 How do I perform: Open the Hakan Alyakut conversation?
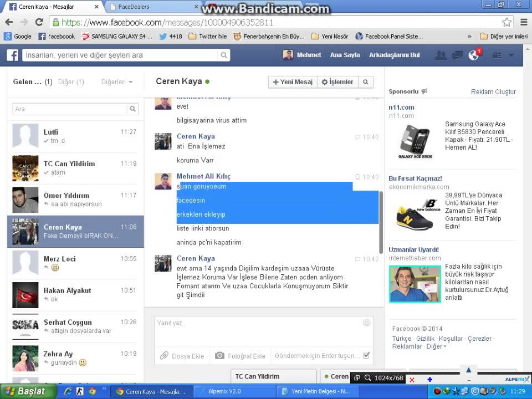[75, 295]
